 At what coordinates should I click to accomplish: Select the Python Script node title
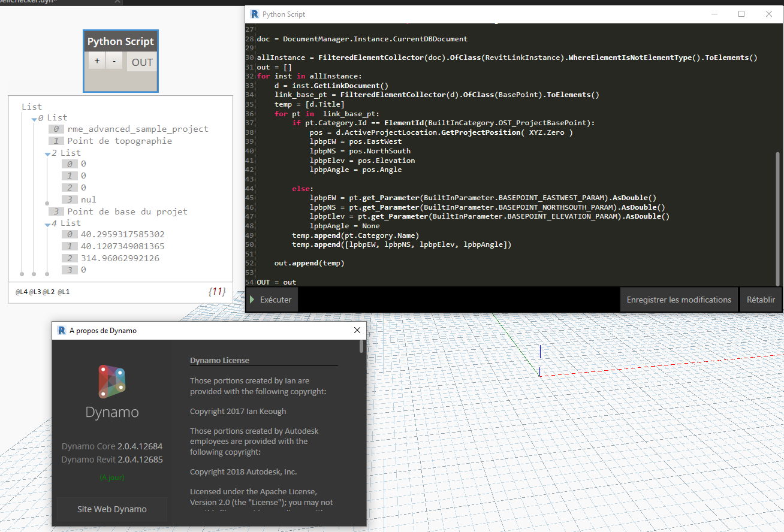point(120,41)
